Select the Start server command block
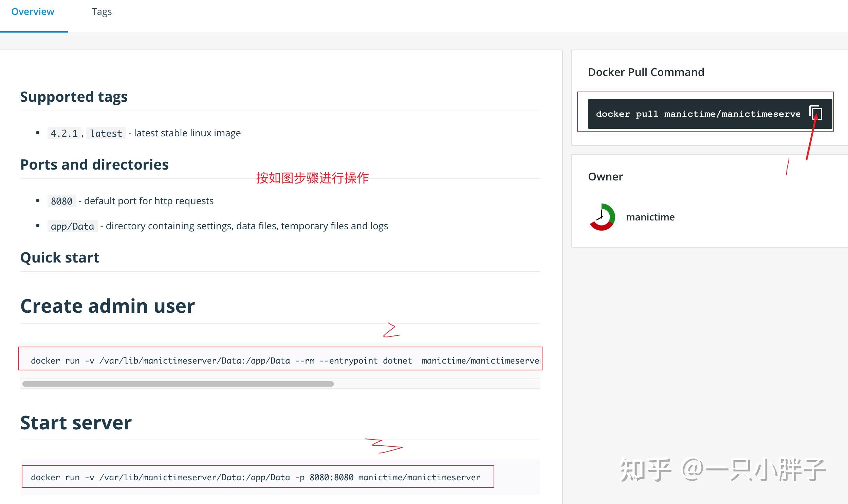This screenshot has height=504, width=848. coord(255,477)
